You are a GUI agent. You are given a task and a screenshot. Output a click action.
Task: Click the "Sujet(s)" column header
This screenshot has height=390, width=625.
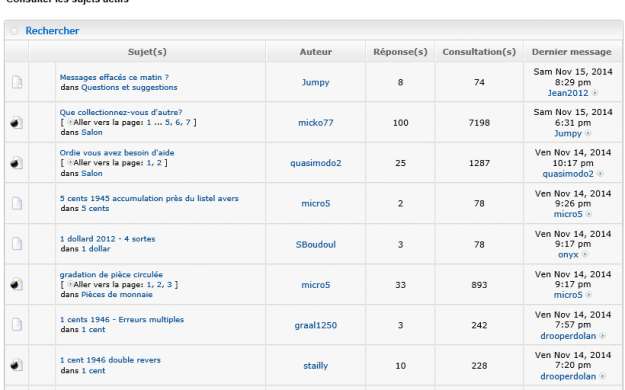(x=147, y=52)
